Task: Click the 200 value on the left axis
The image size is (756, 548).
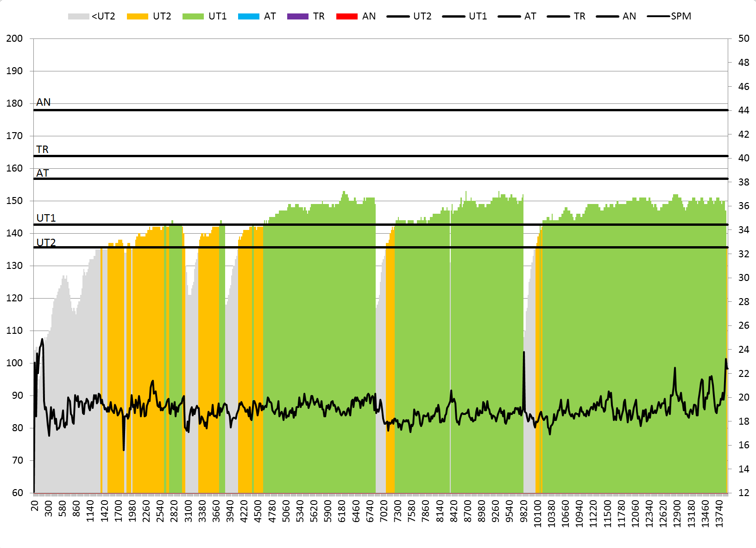Action: [x=14, y=38]
